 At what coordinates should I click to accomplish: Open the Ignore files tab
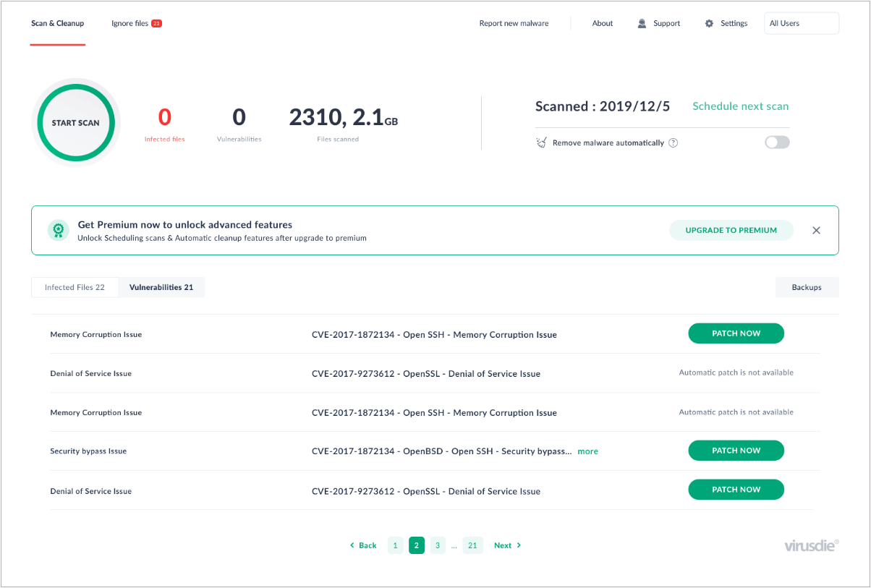[x=137, y=23]
